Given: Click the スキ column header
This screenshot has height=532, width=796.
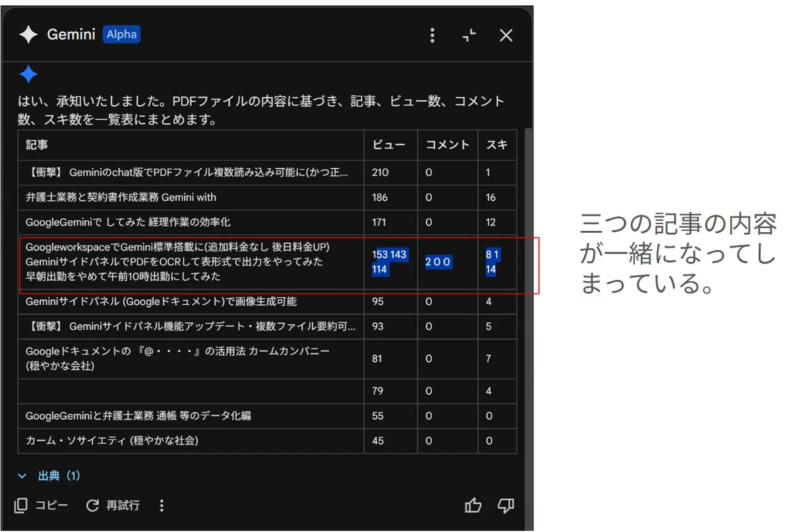Looking at the screenshot, I should 497,145.
